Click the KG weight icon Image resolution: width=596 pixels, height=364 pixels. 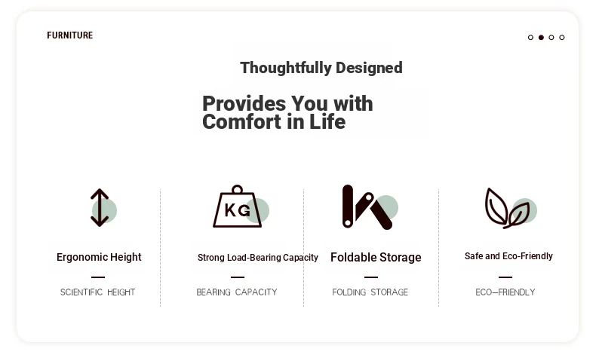tap(238, 207)
